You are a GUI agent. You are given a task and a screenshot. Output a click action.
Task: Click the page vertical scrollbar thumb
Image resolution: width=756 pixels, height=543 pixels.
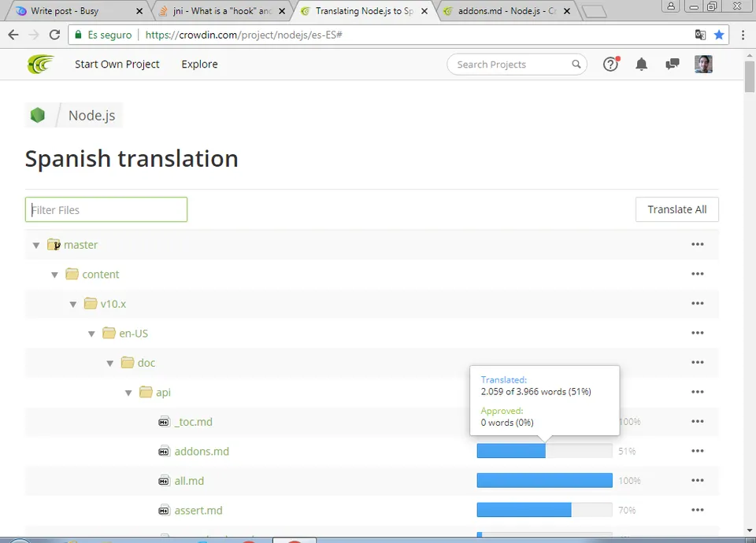pyautogui.click(x=749, y=76)
